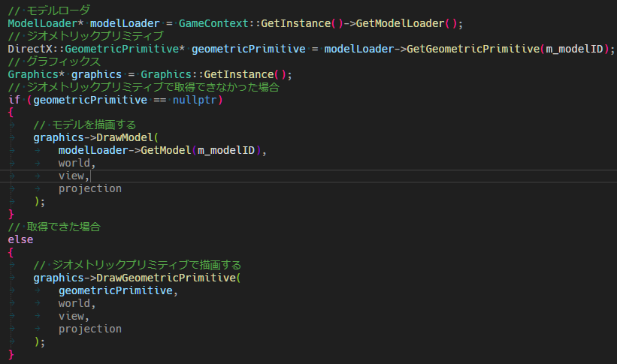
Task: Click the else keyword
Action: click(x=20, y=239)
